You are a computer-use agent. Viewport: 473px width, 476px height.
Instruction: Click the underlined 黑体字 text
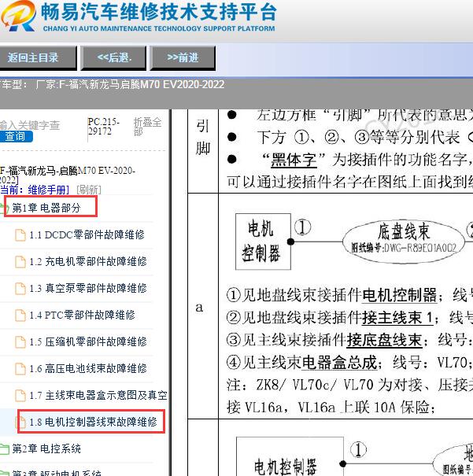point(294,160)
